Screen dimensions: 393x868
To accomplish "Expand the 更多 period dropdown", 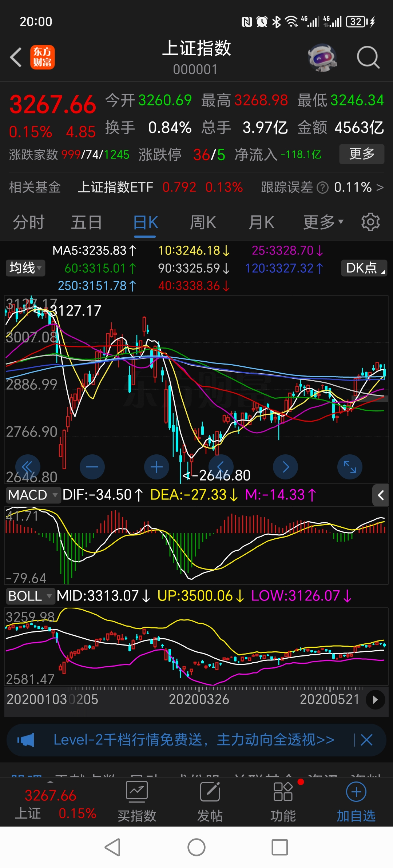I will click(x=323, y=222).
